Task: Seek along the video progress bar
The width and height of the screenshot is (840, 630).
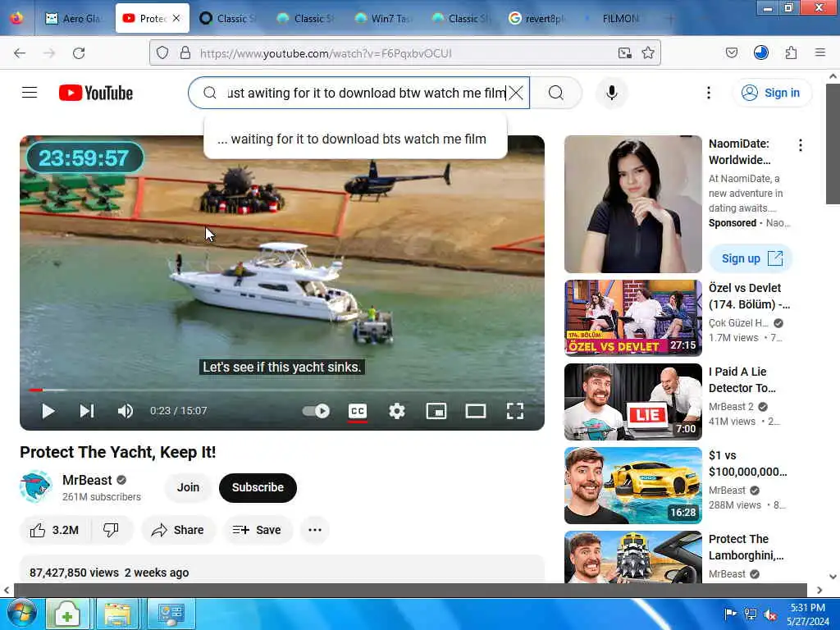Action: pos(282,390)
